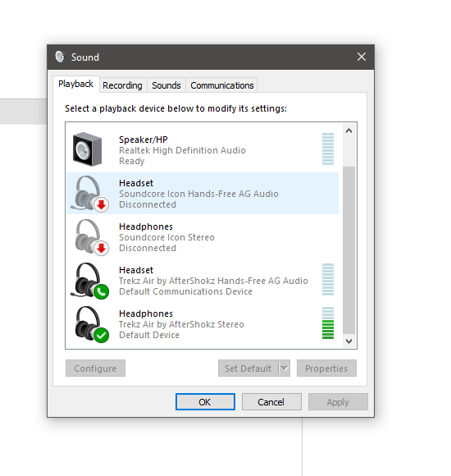Image resolution: width=451 pixels, height=476 pixels.
Task: Click the Soundcore Icon Hands-Free headset icon
Action: [89, 194]
